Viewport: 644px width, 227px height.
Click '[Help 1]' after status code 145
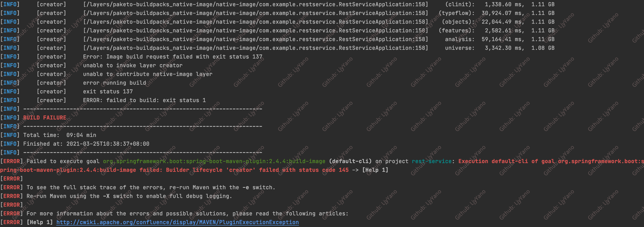[x=375, y=170]
